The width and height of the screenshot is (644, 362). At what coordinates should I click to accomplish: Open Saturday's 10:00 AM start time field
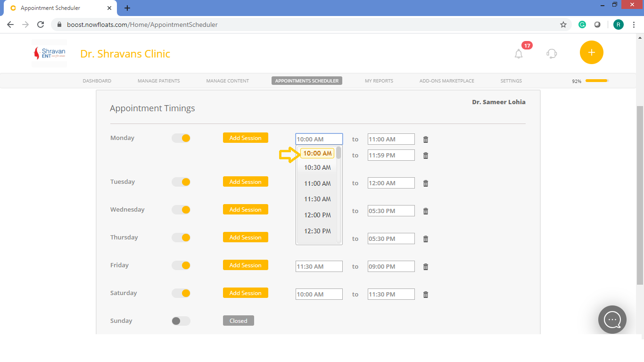point(319,294)
